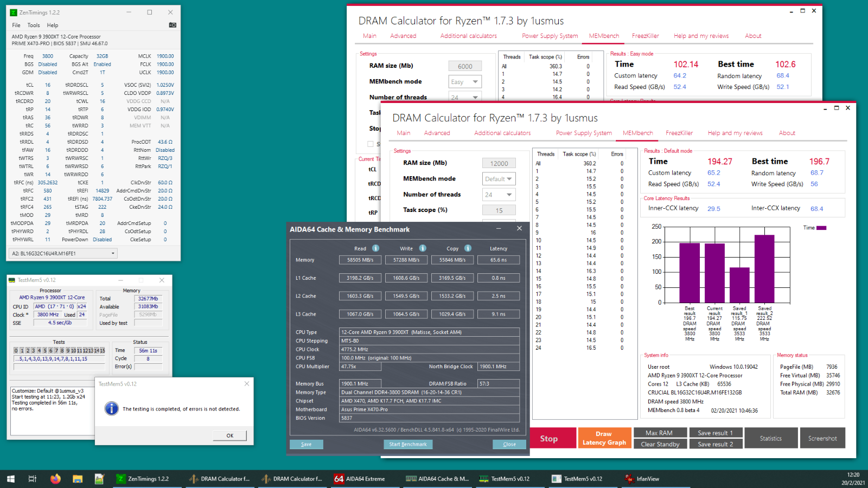Open ZenTimings Help menu

point(53,25)
